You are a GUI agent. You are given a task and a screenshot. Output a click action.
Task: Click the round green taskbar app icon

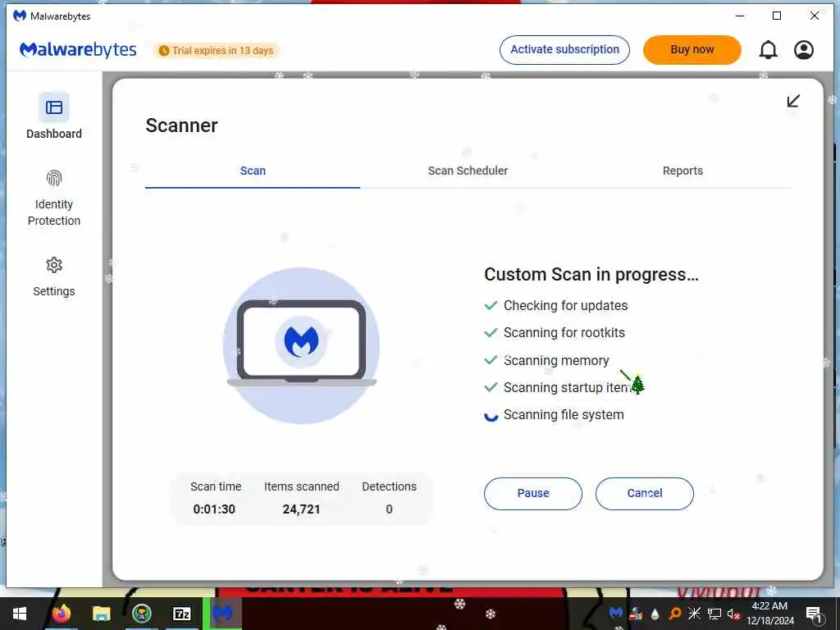(x=142, y=614)
